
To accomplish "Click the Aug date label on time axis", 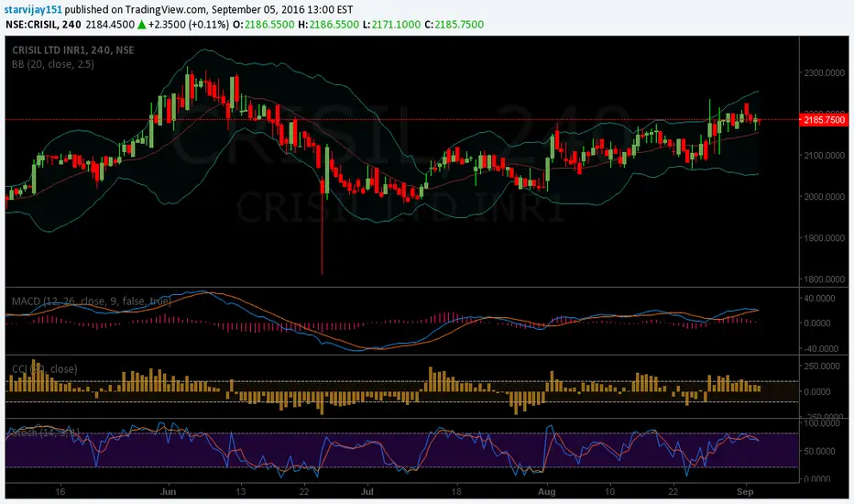I will pos(547,491).
